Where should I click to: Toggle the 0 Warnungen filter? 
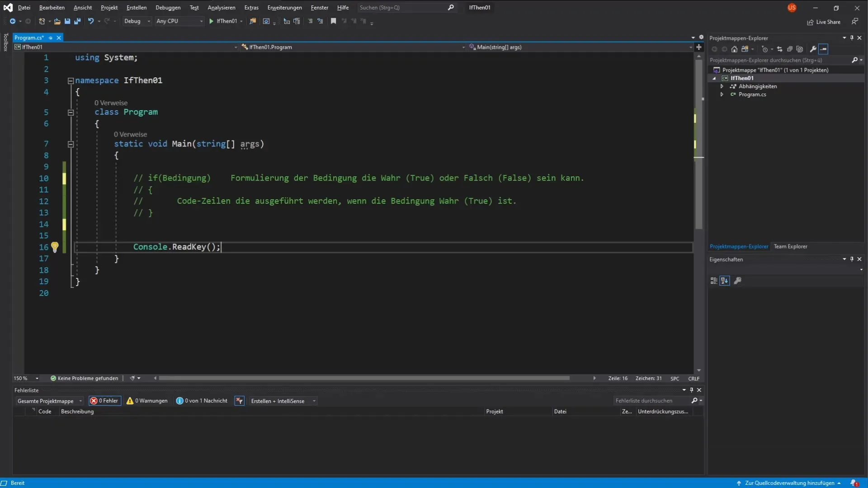(x=147, y=401)
